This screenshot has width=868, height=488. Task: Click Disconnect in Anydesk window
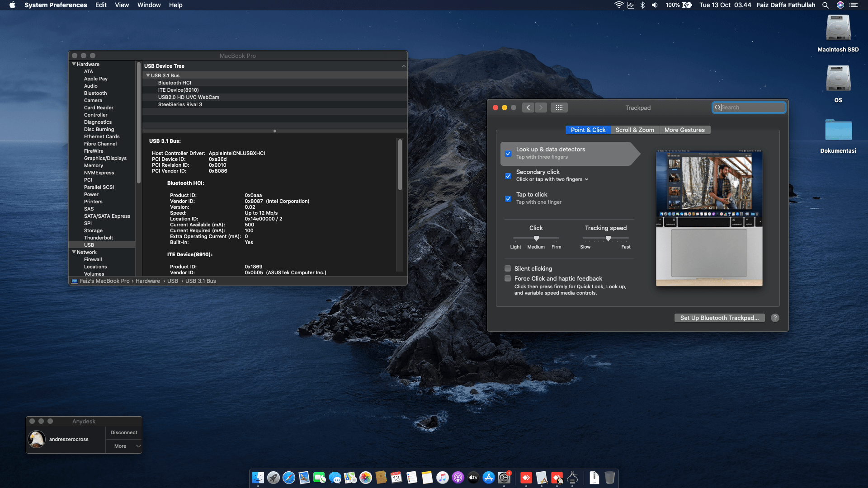[x=124, y=432]
